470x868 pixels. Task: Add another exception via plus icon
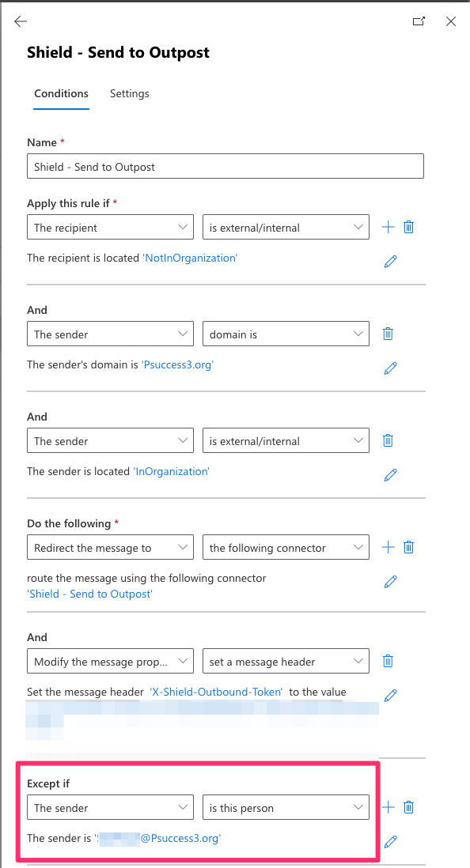pos(389,808)
